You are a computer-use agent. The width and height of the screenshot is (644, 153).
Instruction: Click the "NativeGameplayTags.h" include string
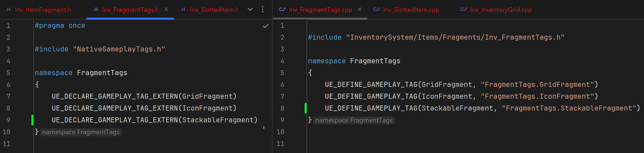tap(119, 49)
